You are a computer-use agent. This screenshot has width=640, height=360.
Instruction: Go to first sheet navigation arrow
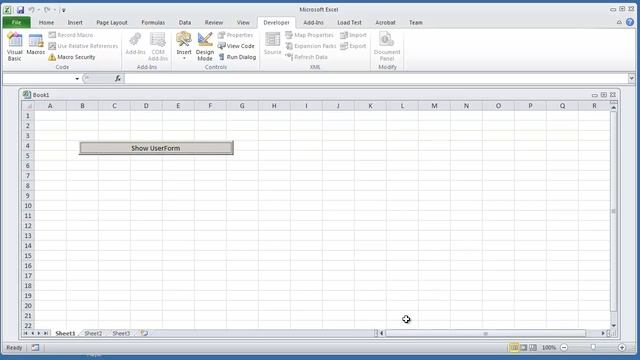(25, 333)
